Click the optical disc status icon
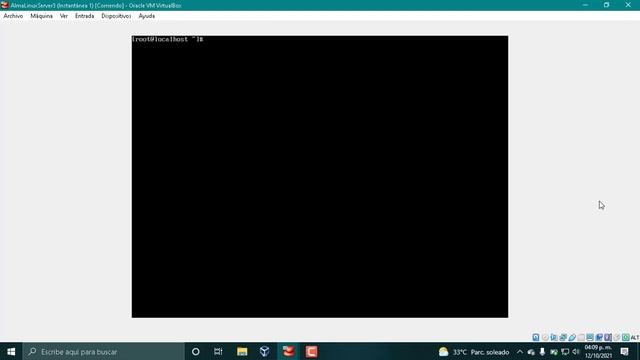The image size is (640, 360). pyautogui.click(x=545, y=337)
